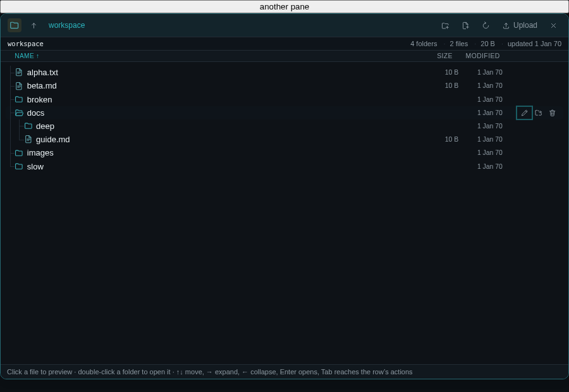This screenshot has height=392, width=569.
Task: Click the deep folder icon
Action: coord(28,126)
